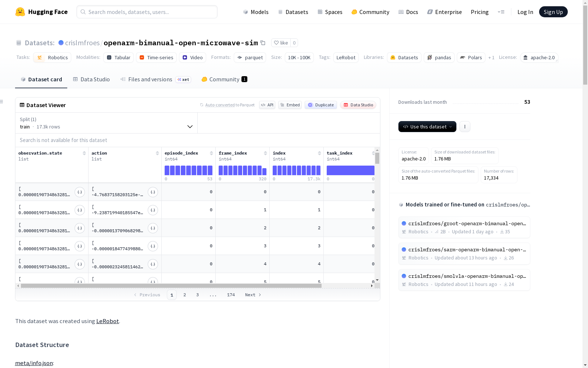
Task: Sort by index column arrows
Action: (319, 153)
